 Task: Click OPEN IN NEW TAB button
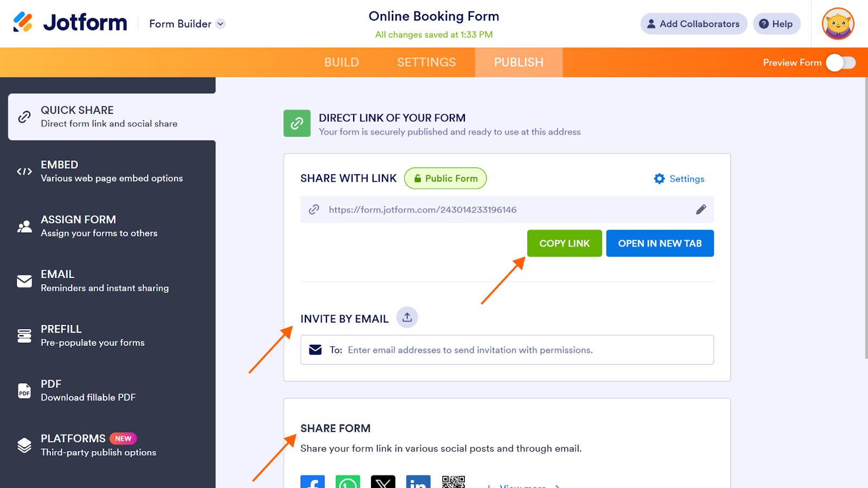pyautogui.click(x=660, y=243)
